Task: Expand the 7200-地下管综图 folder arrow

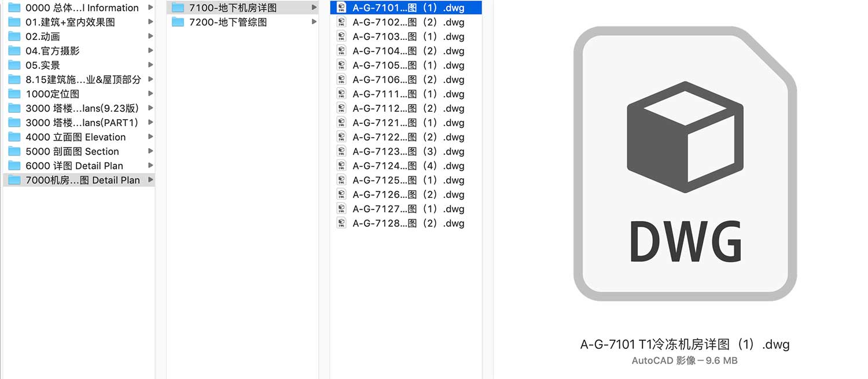Action: click(x=314, y=22)
